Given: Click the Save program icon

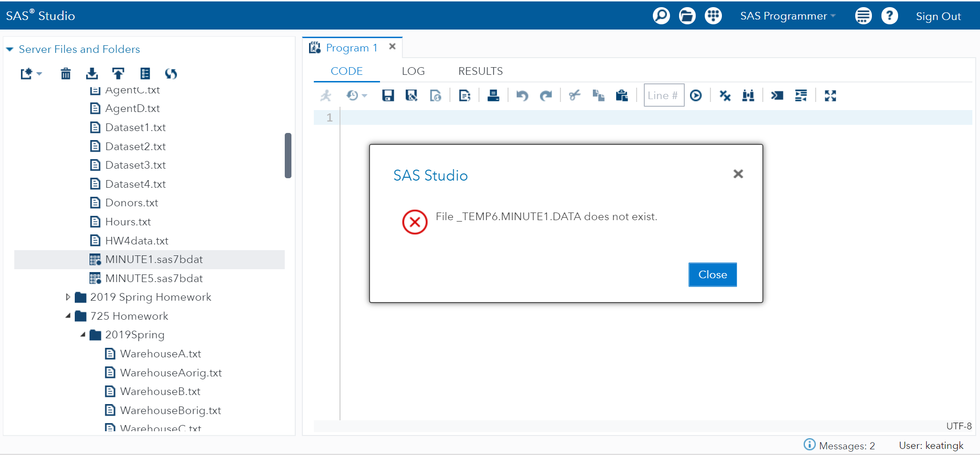Looking at the screenshot, I should [x=388, y=96].
